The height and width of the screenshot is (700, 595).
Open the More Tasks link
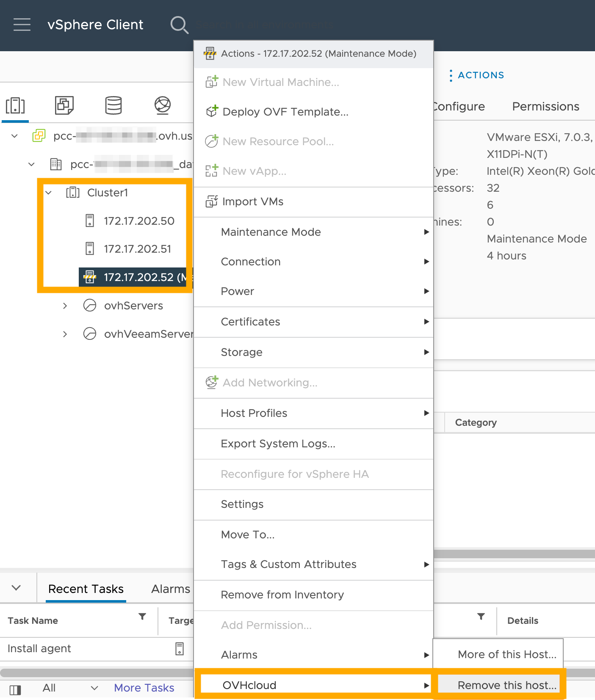click(x=144, y=688)
